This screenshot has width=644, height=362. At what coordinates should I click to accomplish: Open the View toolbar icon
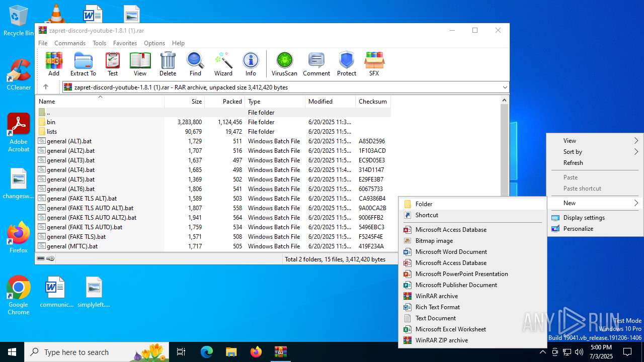pyautogui.click(x=140, y=64)
